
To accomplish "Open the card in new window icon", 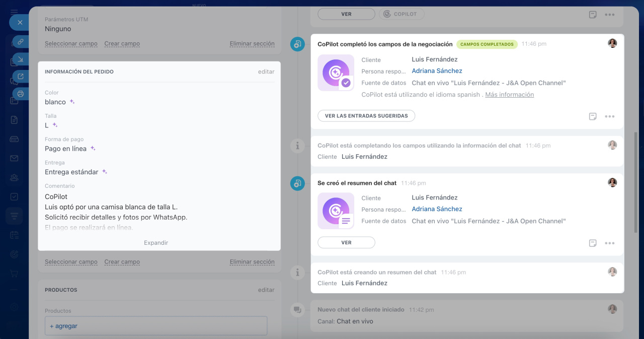I will [21, 77].
